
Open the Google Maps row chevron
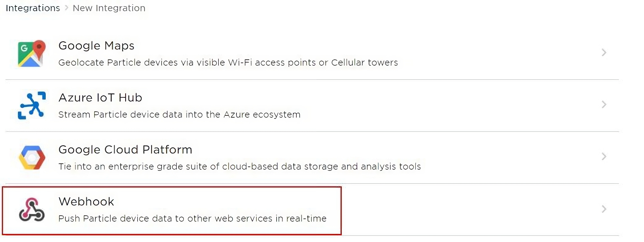pos(604,53)
